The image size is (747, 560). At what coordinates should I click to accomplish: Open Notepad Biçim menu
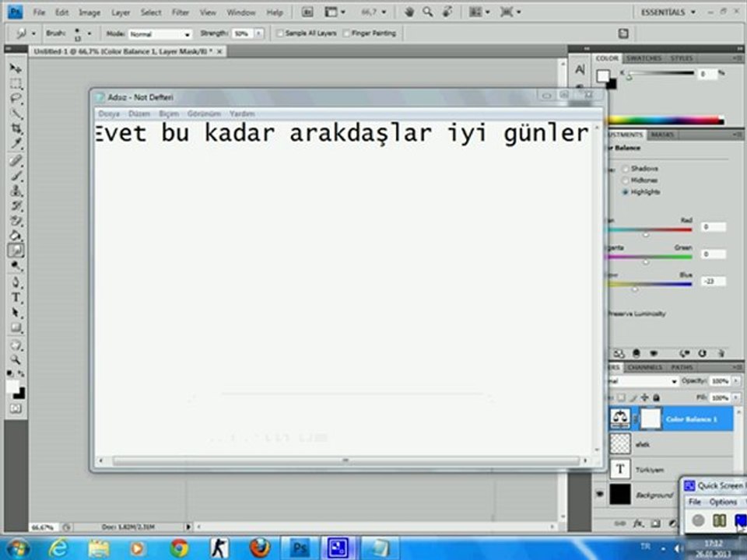pos(169,114)
